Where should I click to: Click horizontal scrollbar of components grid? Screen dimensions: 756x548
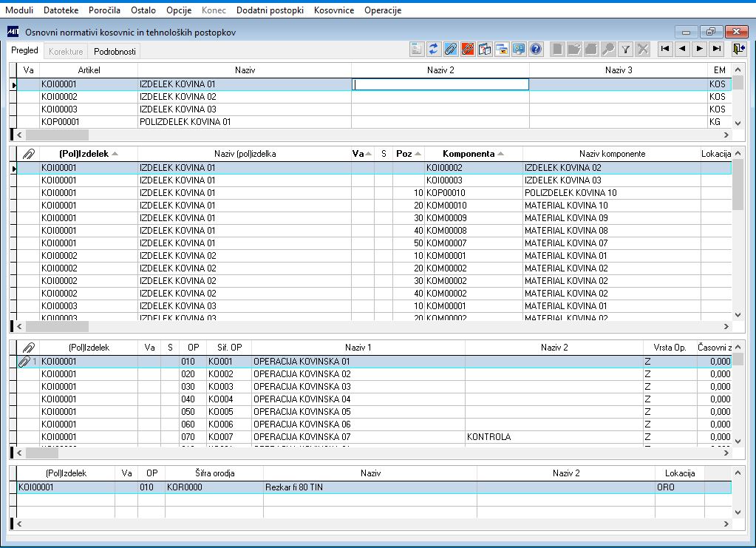(x=372, y=327)
